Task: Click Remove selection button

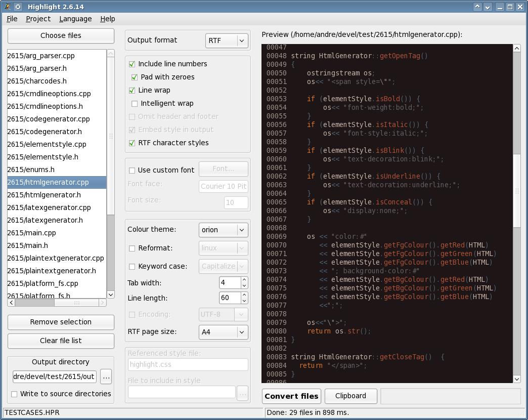Action: (61, 322)
